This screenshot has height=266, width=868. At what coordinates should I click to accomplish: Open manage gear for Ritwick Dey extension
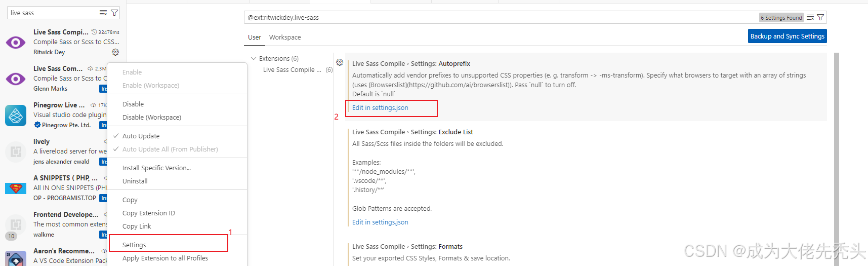[115, 52]
